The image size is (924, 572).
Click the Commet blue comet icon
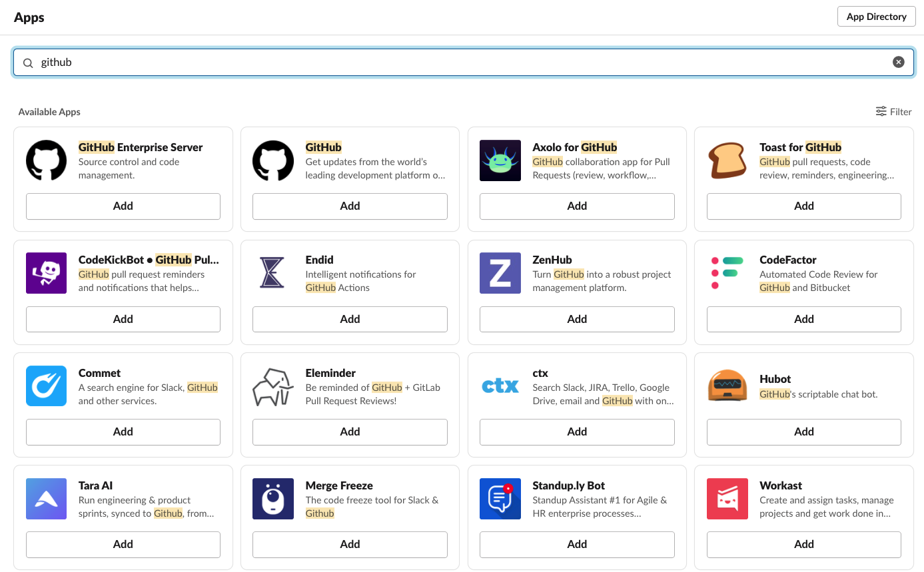pos(46,386)
